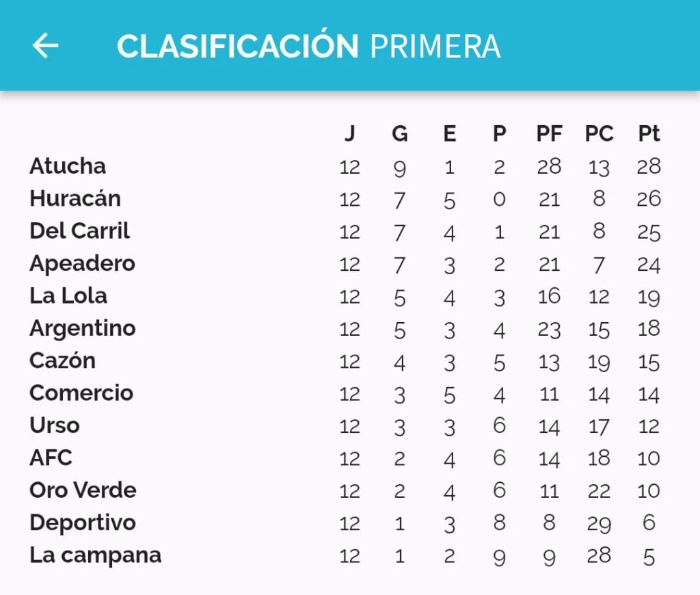Screen dimensions: 700x595
Task: Open the Huracán team entry
Action: click(345, 199)
